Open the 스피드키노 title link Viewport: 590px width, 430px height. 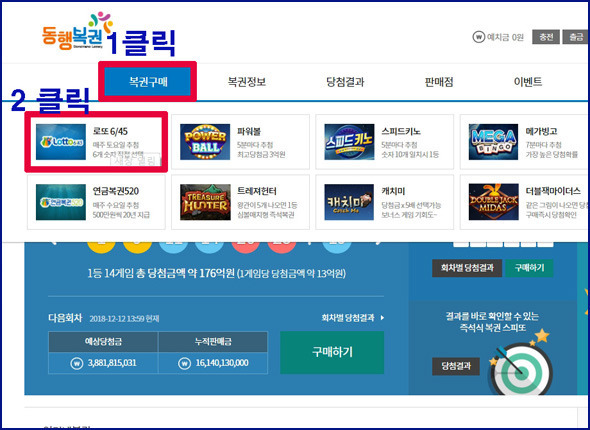click(x=401, y=131)
